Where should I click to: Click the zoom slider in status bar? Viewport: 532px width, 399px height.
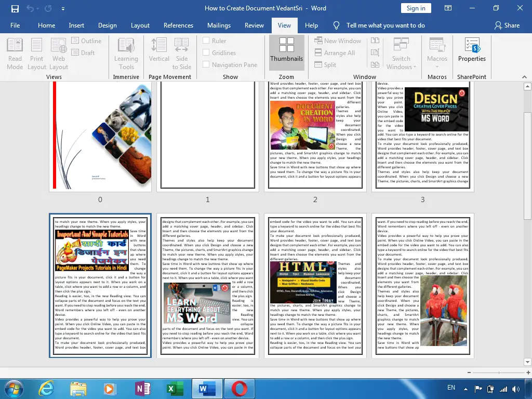[x=499, y=373]
